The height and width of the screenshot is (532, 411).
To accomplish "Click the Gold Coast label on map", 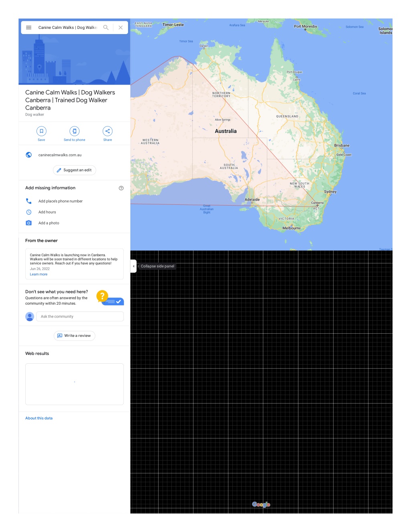I will click(x=344, y=155).
